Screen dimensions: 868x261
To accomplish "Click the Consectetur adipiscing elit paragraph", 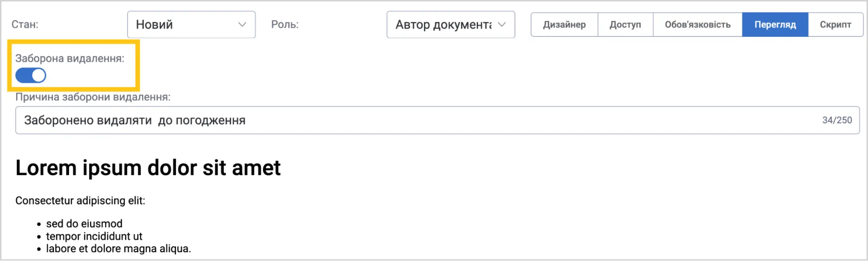I will [x=80, y=201].
